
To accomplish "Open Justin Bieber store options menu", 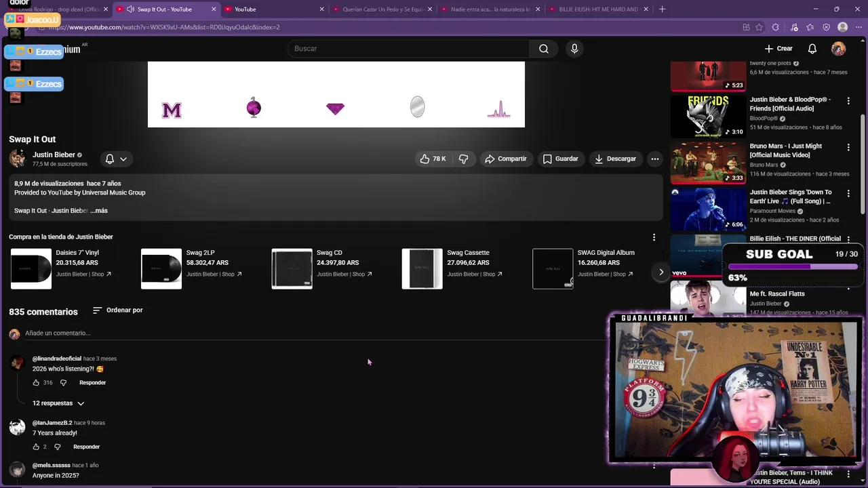I will pos(654,237).
